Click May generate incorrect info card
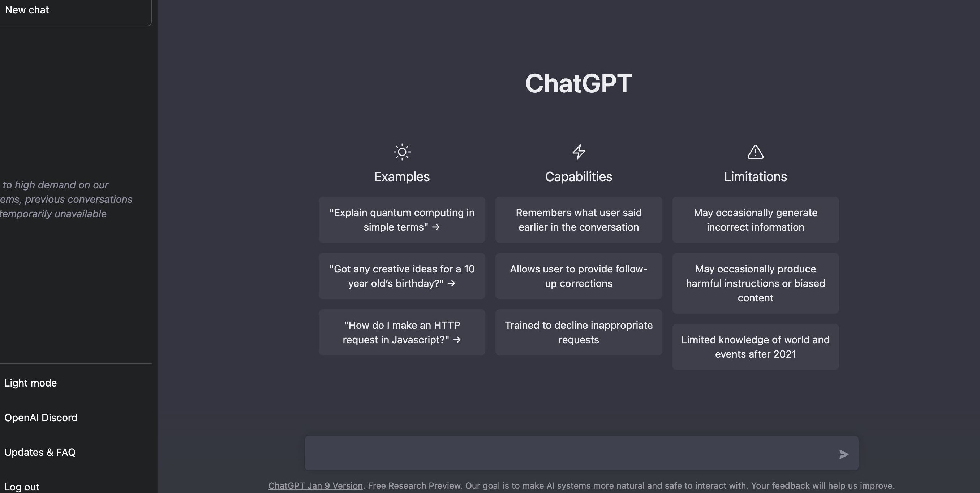 click(x=755, y=219)
